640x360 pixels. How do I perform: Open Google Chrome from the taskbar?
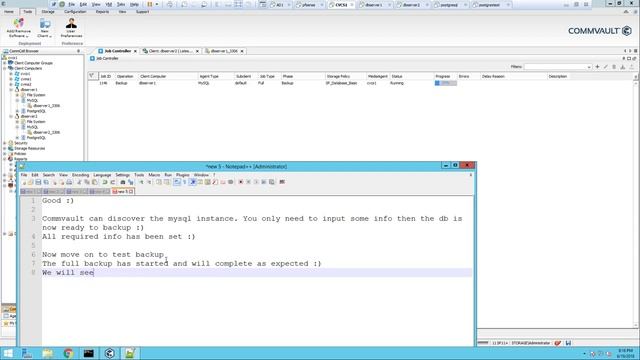coord(68,353)
